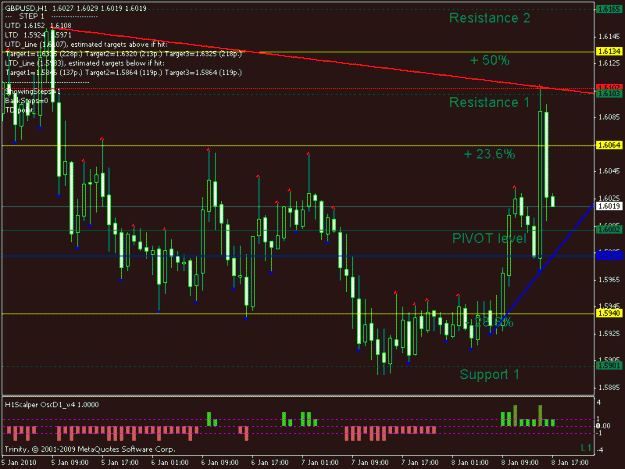The width and height of the screenshot is (625, 469).
Task: Click the L1 label in indicator window
Action: 586,448
